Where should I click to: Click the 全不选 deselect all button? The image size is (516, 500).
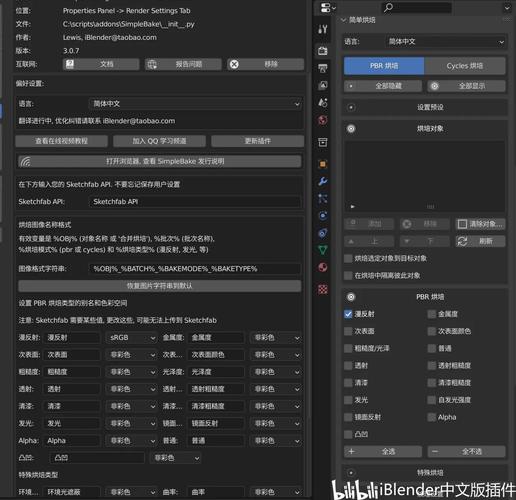point(467,452)
